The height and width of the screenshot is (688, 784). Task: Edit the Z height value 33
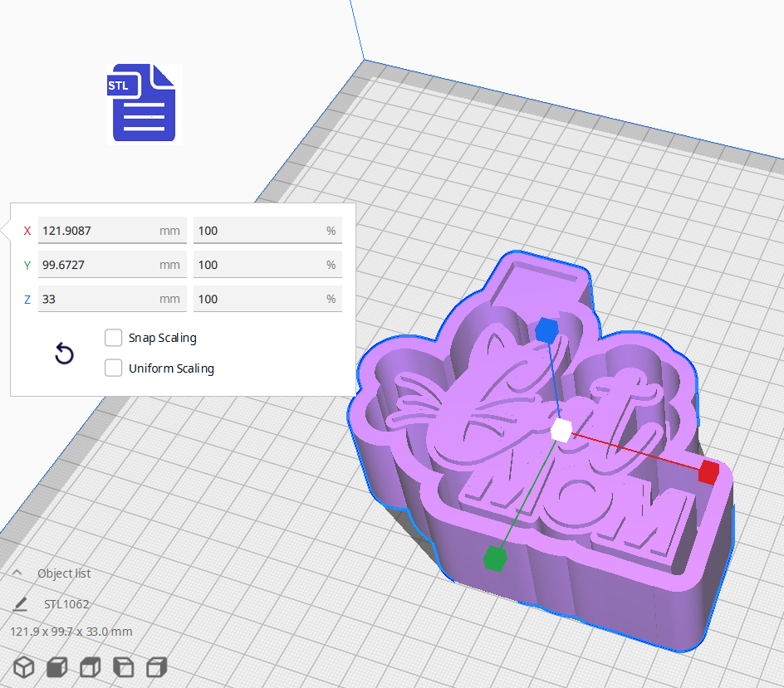point(112,298)
